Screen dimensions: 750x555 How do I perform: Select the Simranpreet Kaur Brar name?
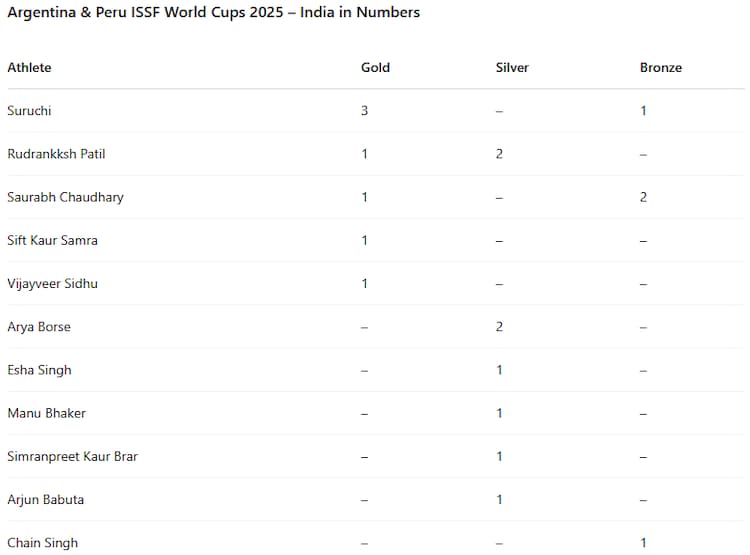[x=72, y=456]
